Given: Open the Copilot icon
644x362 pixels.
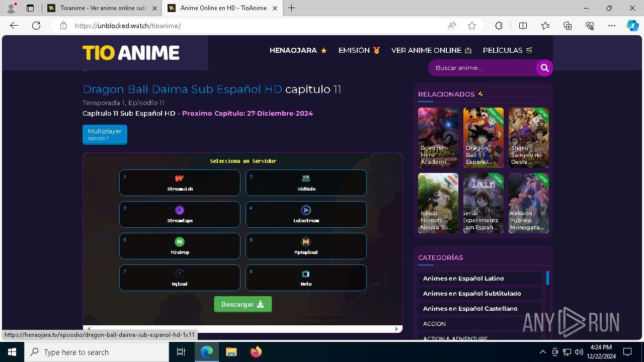Looking at the screenshot, I should click(x=632, y=26).
